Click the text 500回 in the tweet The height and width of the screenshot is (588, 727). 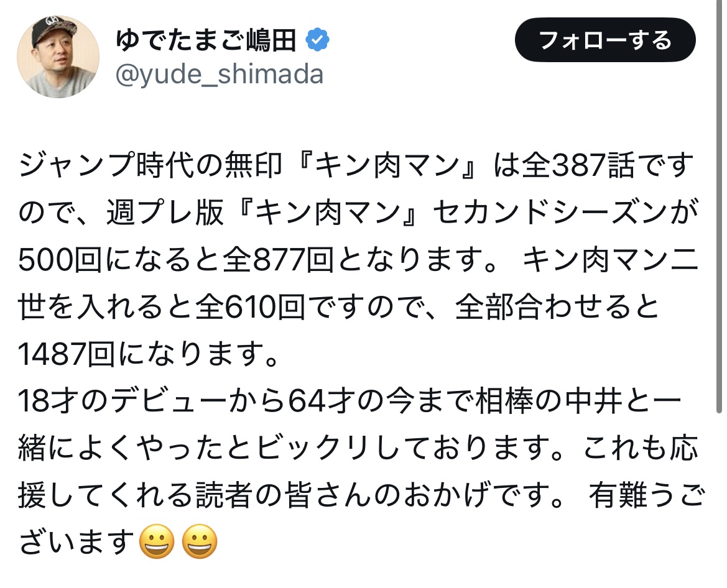pyautogui.click(x=60, y=259)
